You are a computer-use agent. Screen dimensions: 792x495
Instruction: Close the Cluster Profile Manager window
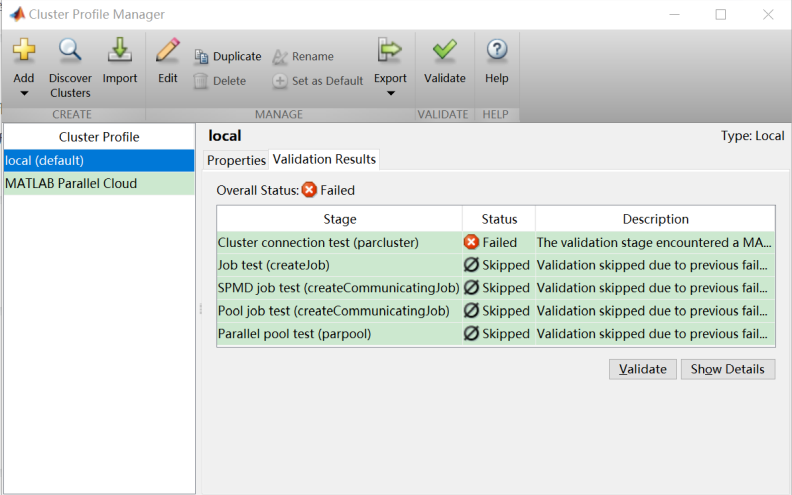[768, 15]
